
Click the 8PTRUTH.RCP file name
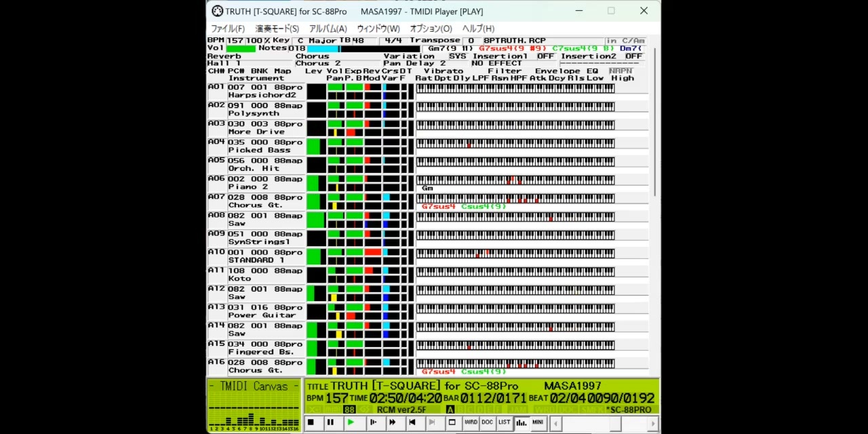click(514, 41)
